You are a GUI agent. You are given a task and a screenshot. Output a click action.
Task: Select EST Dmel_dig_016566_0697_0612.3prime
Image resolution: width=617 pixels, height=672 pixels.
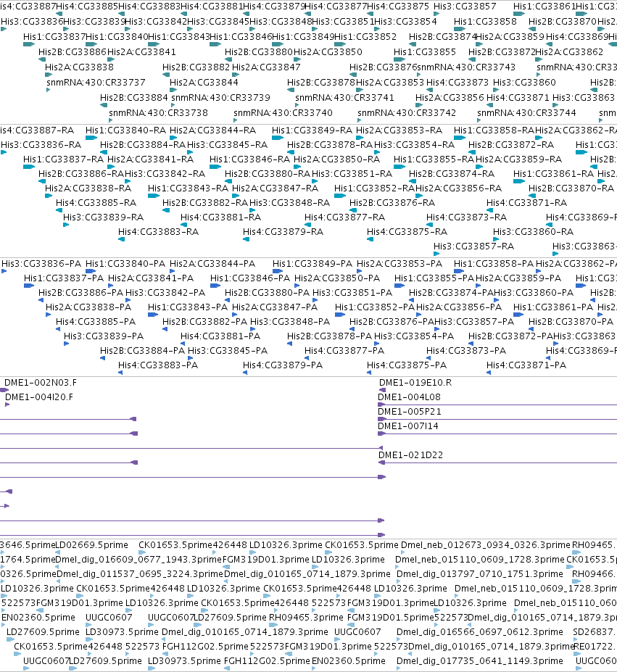point(480,632)
